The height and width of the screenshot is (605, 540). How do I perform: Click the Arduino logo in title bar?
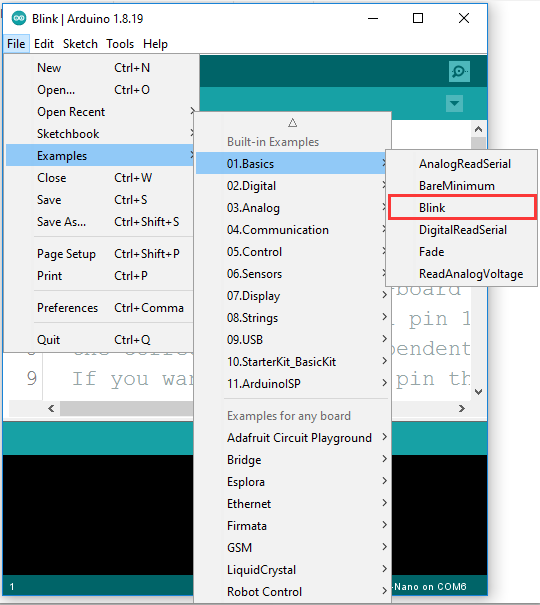tap(19, 18)
